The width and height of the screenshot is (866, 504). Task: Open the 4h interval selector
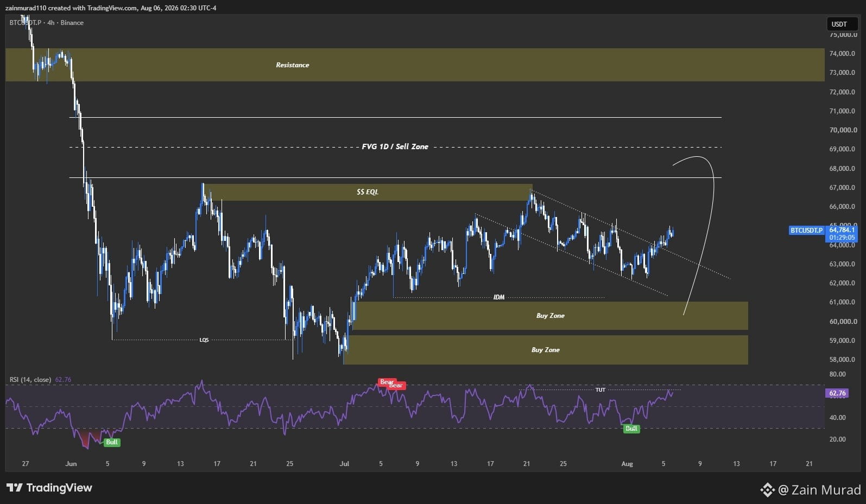tap(51, 23)
